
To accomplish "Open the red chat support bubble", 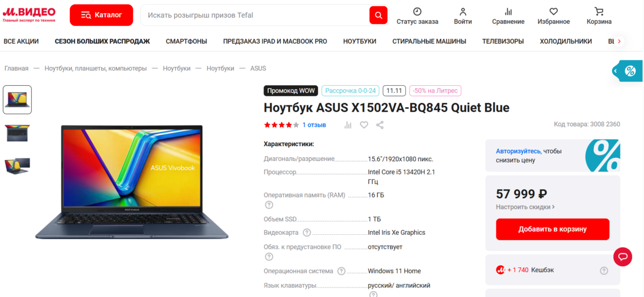I will pos(623,257).
